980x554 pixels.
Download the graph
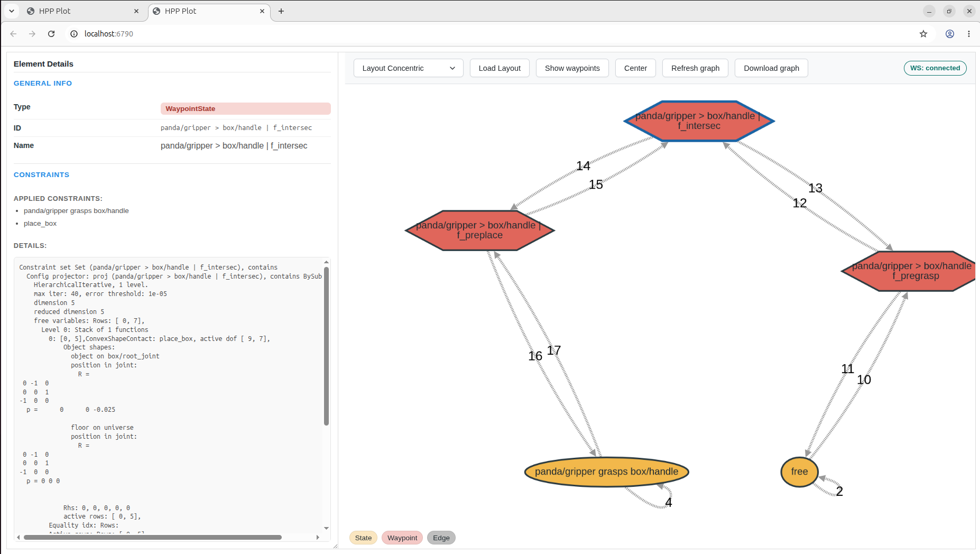pos(771,68)
